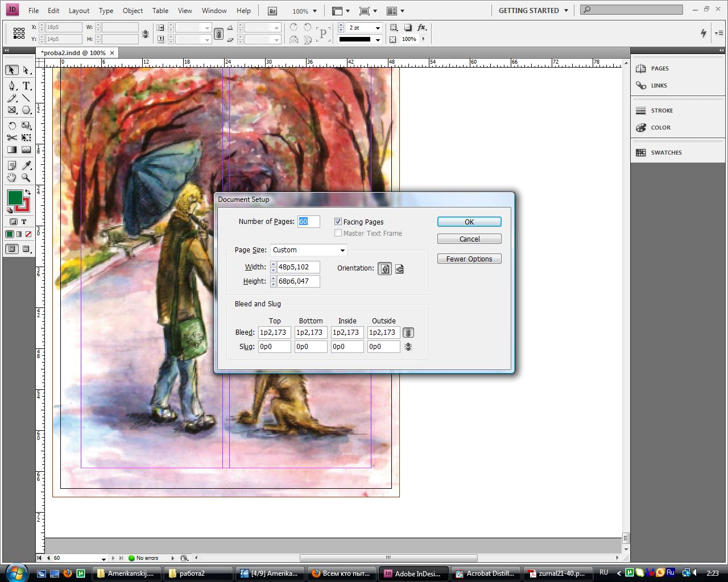Apply None to fill
This screenshot has width=728, height=582.
[x=27, y=234]
